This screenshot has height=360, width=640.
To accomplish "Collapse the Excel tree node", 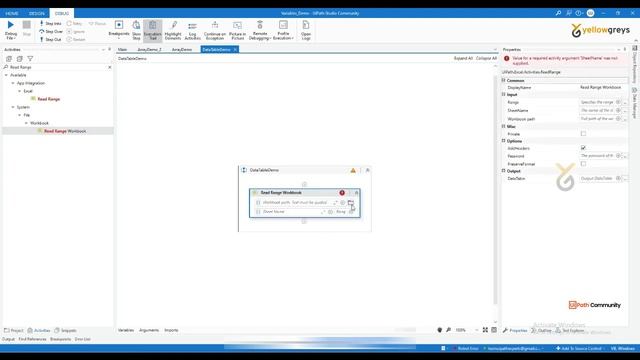I will pyautogui.click(x=20, y=91).
